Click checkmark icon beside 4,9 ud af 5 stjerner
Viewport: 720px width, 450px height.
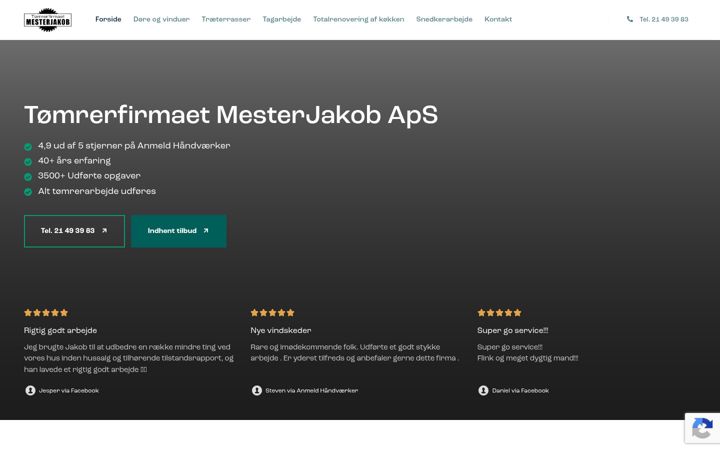point(28,146)
